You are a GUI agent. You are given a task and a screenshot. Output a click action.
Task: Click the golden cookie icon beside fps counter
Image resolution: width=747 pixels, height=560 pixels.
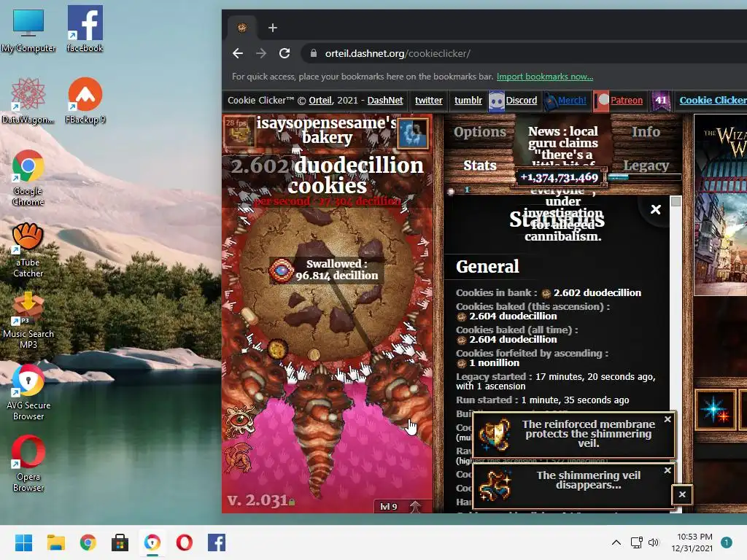(x=239, y=132)
